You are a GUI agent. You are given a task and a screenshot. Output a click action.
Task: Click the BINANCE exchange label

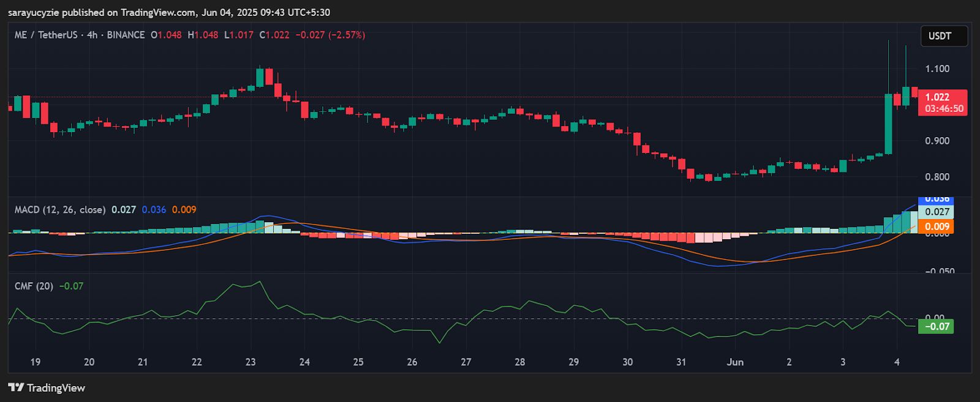point(126,35)
